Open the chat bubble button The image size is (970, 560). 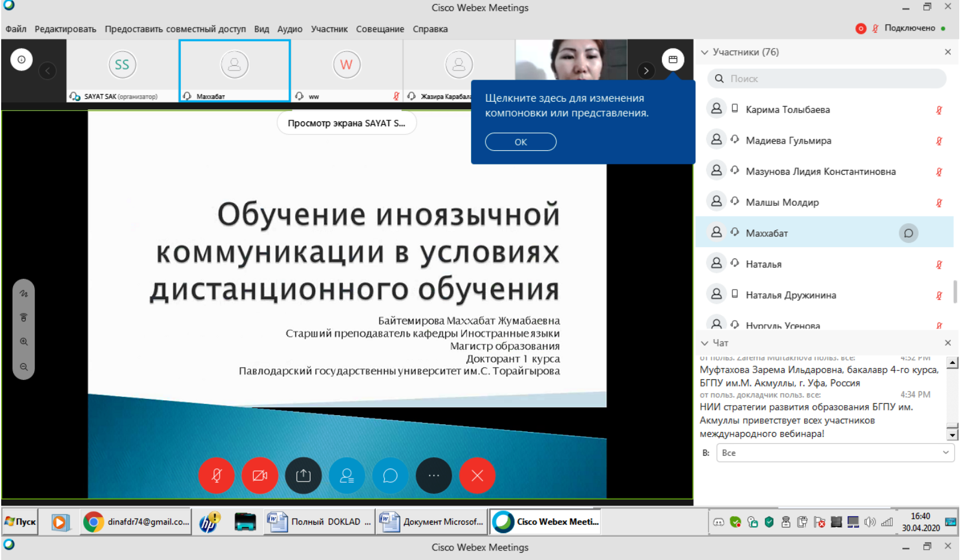[390, 476]
